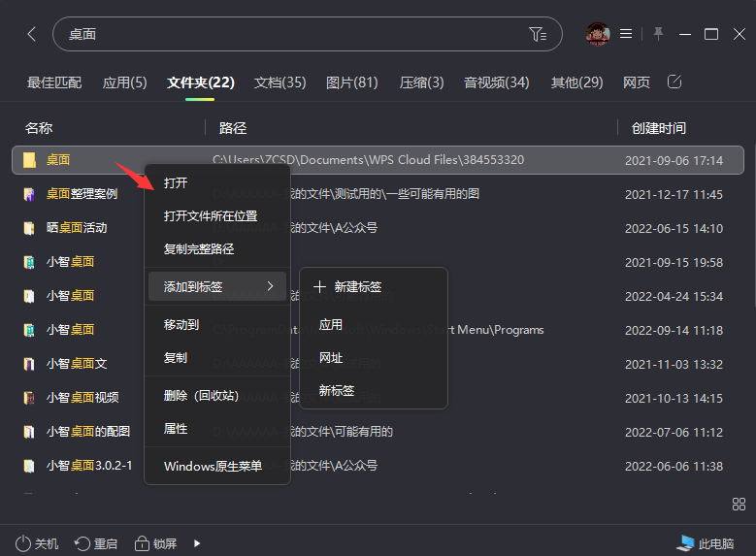
Task: Expand the 添加到标签 submenu arrow
Action: [x=270, y=286]
